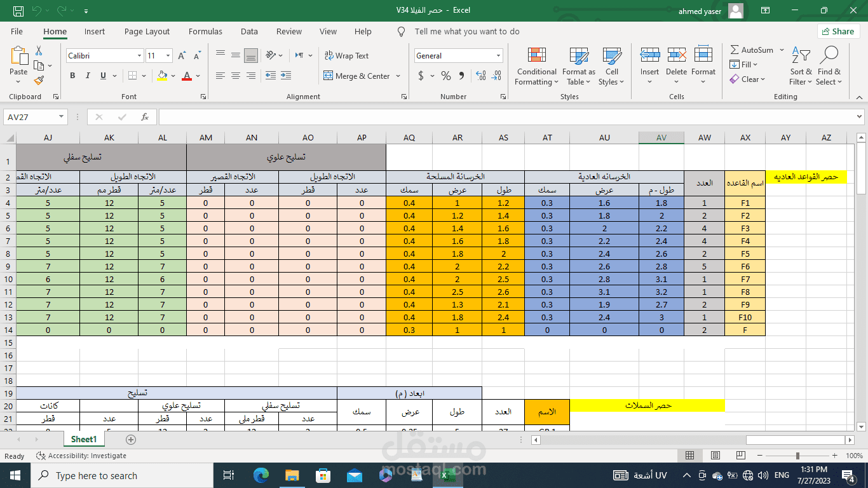This screenshot has height=488, width=868.
Task: Open the Calibri font name dropdown
Action: pos(140,56)
